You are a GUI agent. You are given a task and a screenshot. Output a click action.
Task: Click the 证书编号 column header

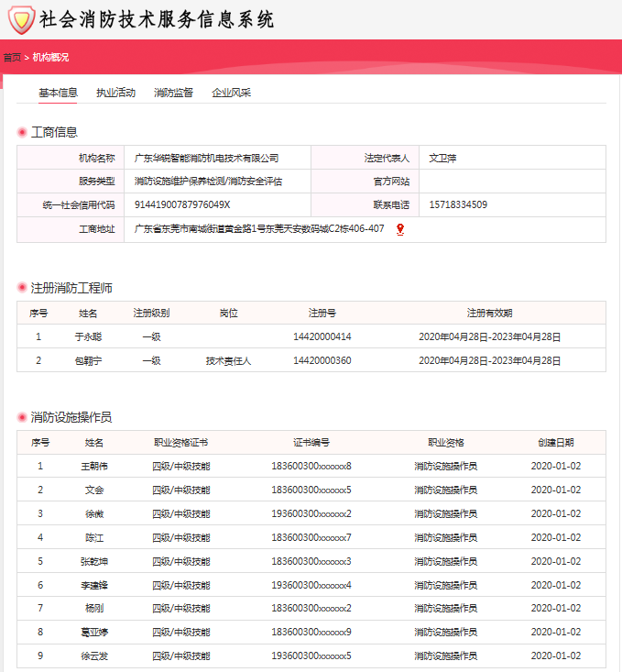(311, 442)
